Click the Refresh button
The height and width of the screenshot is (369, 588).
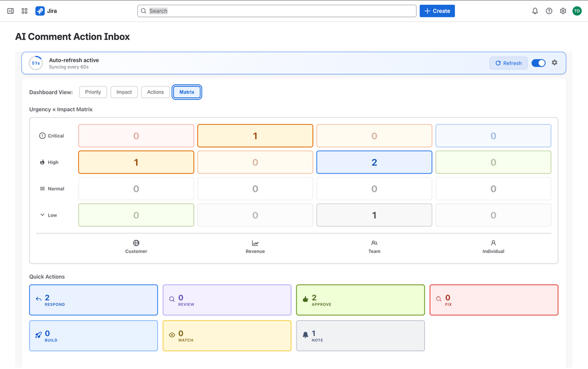pos(508,63)
